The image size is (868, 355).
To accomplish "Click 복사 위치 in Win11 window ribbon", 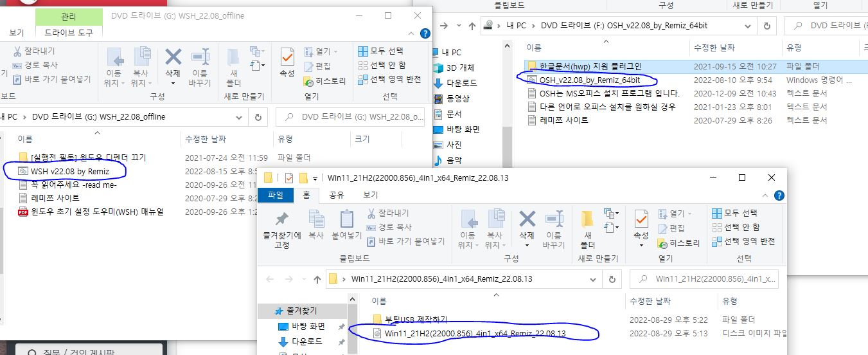I will [x=495, y=228].
